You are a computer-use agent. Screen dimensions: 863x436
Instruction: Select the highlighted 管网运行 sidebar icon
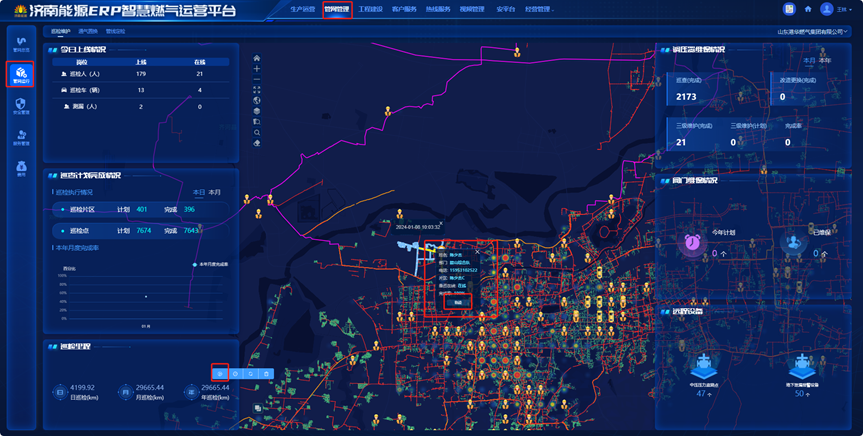pos(21,74)
